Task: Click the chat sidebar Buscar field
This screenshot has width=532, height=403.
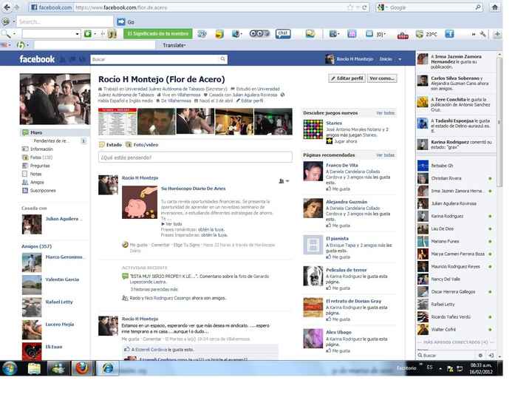Action: [x=447, y=355]
